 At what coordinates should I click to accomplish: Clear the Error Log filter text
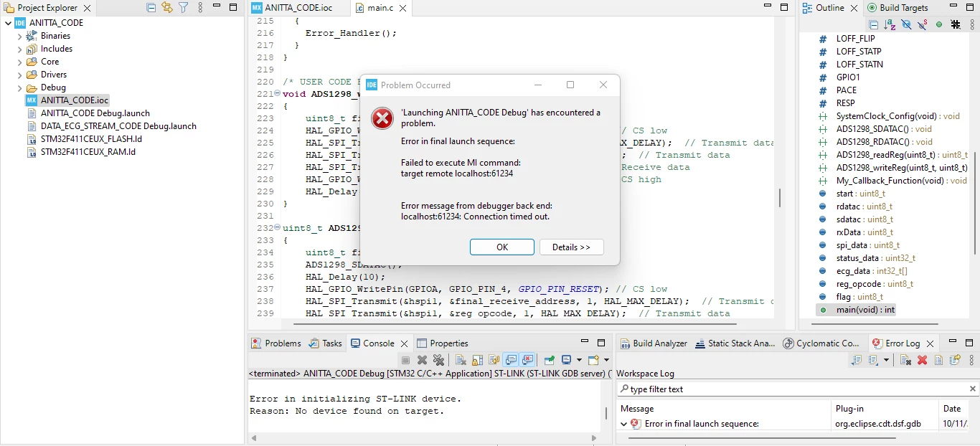[x=973, y=389]
